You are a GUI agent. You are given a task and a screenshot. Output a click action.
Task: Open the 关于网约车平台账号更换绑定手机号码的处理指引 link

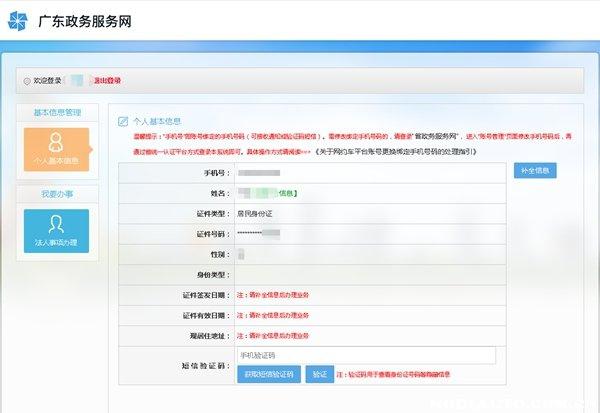(396, 152)
